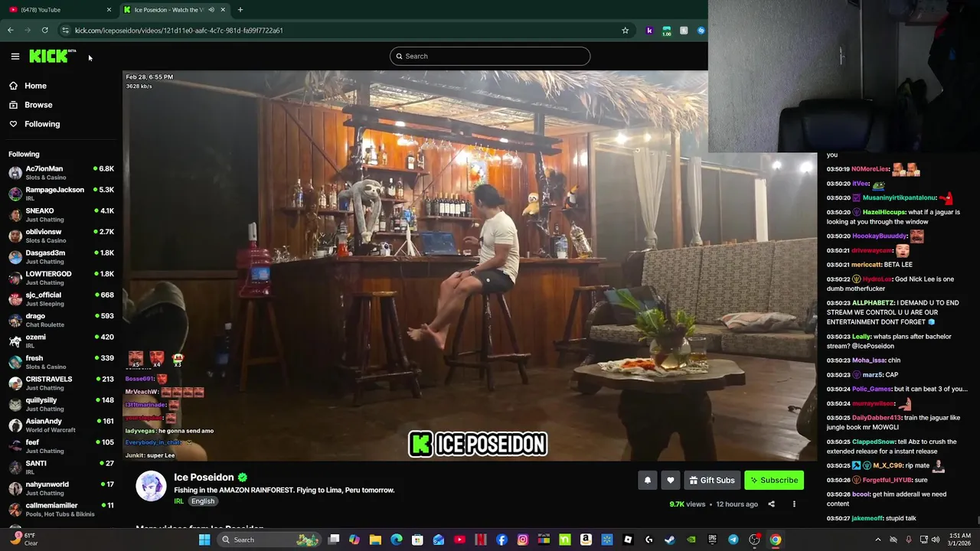Reload the page in Chrome
Image resolution: width=980 pixels, height=551 pixels.
pos(44,31)
